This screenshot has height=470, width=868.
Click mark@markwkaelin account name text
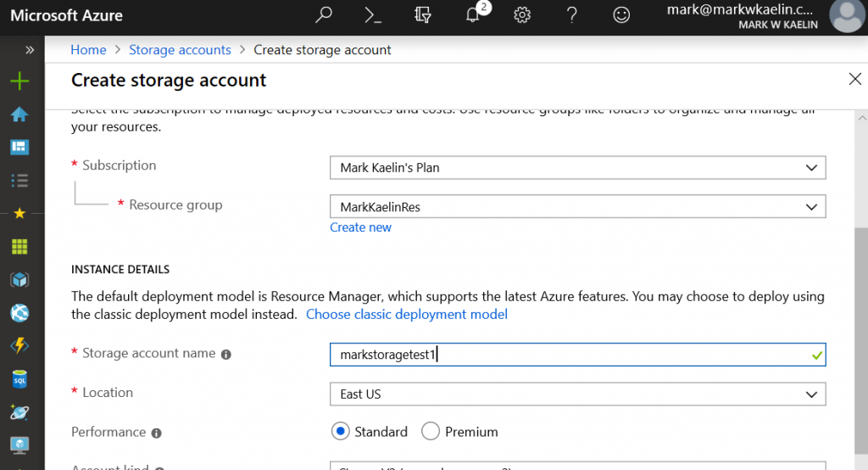[x=739, y=9]
